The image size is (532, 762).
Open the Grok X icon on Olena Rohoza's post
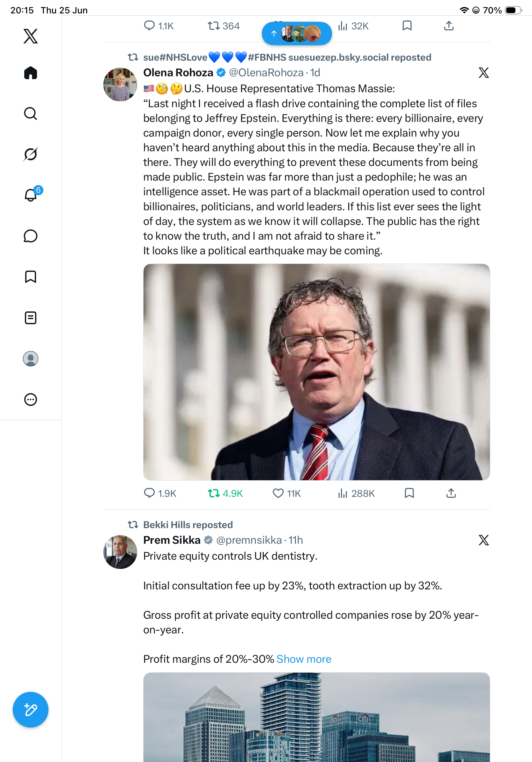click(484, 73)
